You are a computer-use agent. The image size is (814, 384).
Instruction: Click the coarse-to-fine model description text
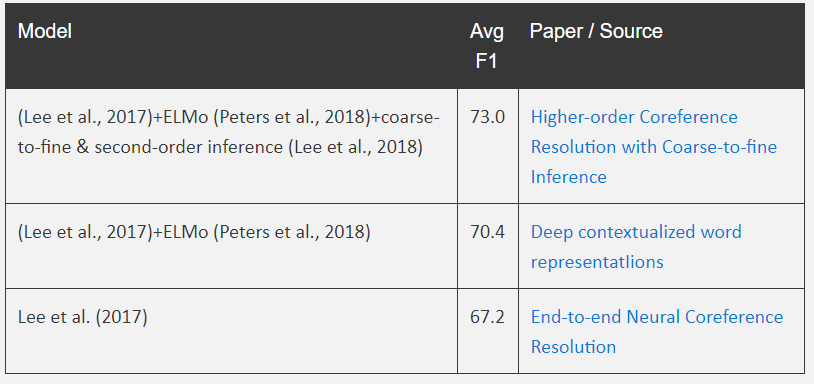(x=229, y=132)
